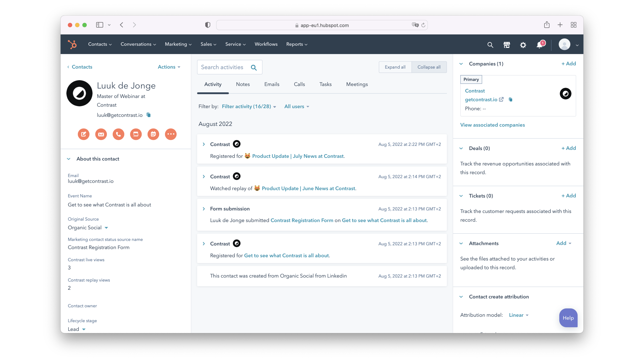The width and height of the screenshot is (644, 362).
Task: Click the Help button
Action: pyautogui.click(x=568, y=318)
